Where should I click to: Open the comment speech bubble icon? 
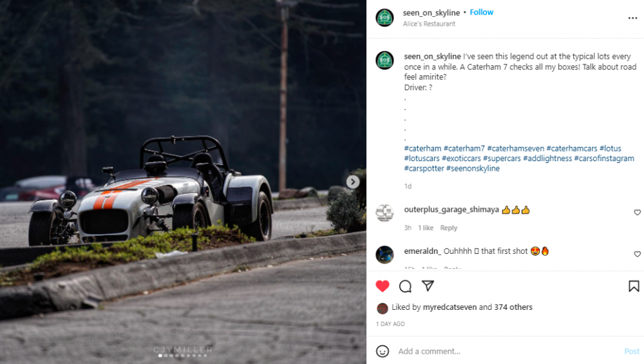point(405,286)
